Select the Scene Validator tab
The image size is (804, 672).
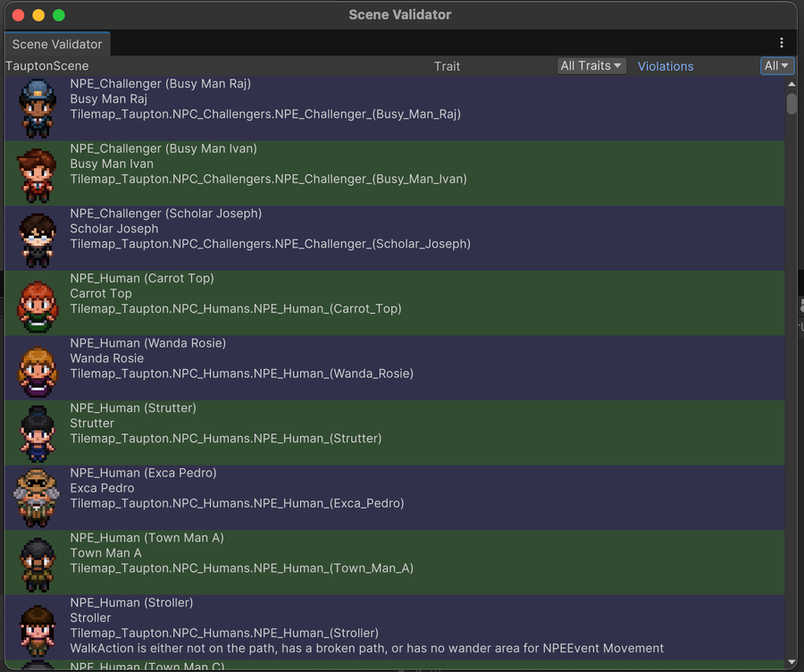[x=57, y=44]
